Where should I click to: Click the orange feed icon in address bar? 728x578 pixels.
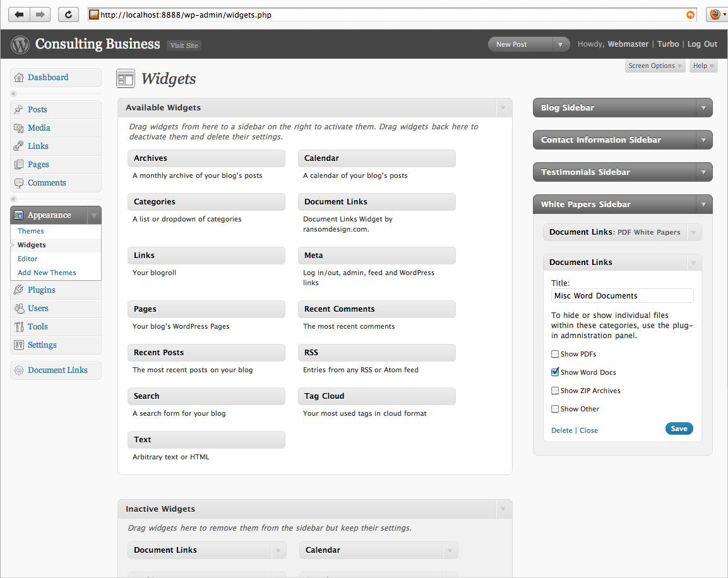point(690,15)
